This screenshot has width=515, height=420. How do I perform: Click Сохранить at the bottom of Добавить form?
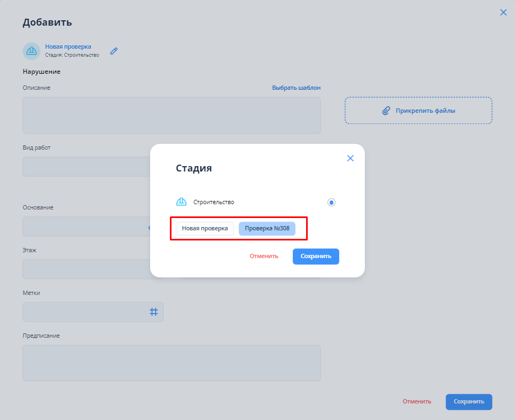(469, 402)
